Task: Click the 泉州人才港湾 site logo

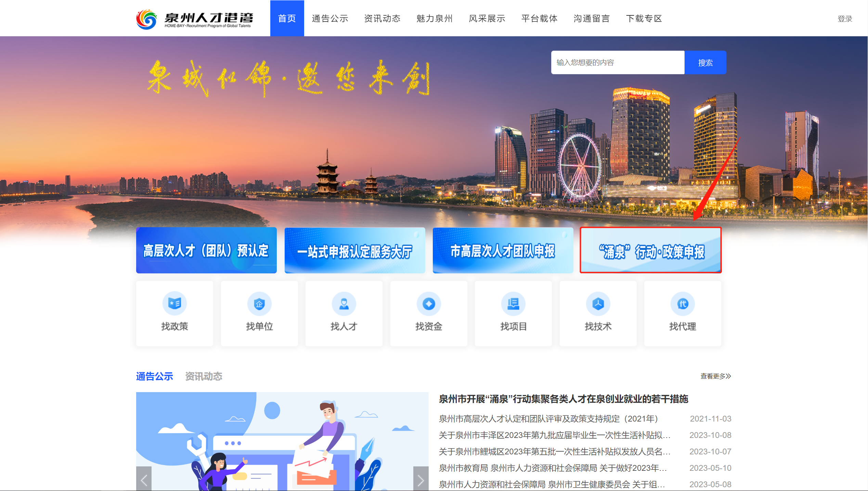Action: [x=194, y=19]
